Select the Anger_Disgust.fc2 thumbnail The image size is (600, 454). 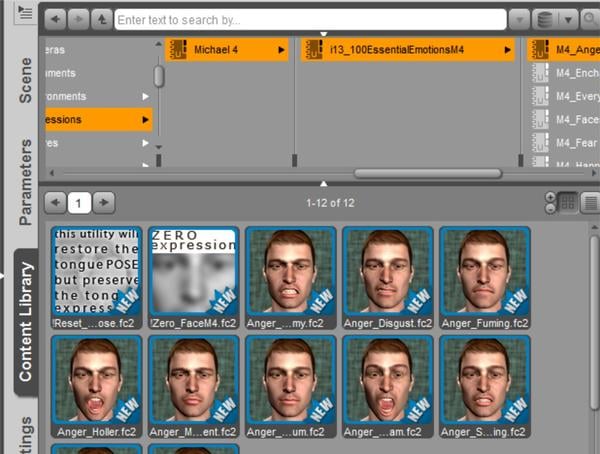[x=388, y=278]
